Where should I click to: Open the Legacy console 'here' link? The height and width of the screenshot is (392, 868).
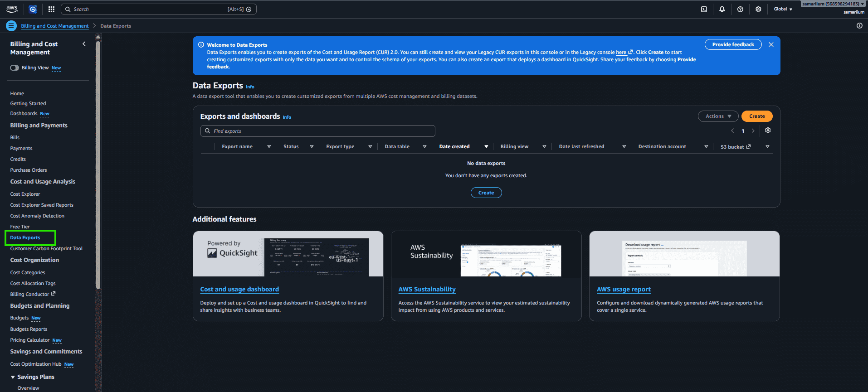[624, 52]
